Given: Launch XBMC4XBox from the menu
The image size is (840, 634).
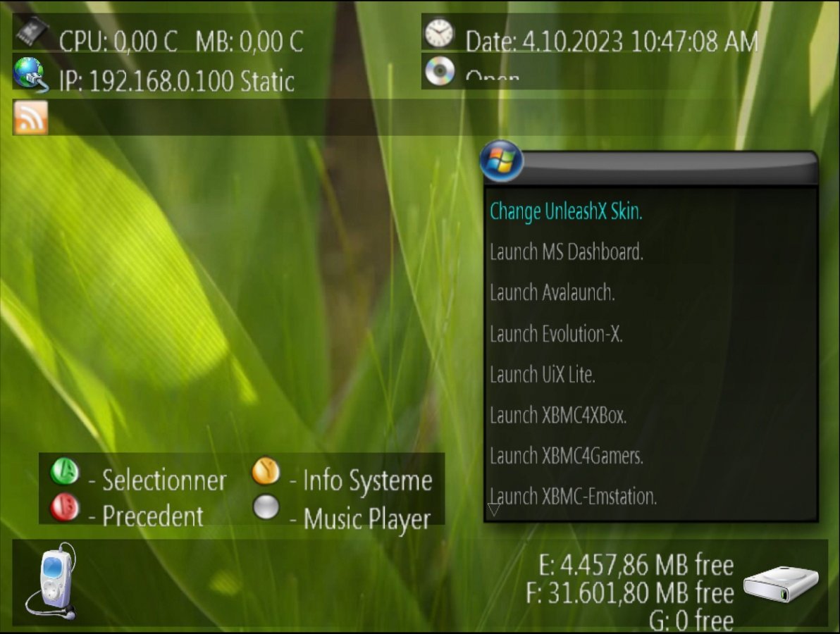Looking at the screenshot, I should tap(558, 415).
